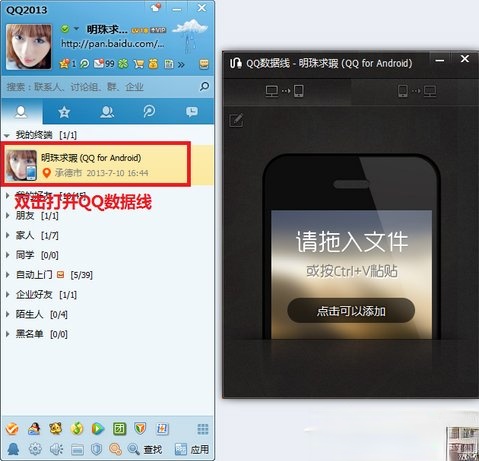Open QZone star icon in QQ header
The image size is (479, 461).
point(64,63)
